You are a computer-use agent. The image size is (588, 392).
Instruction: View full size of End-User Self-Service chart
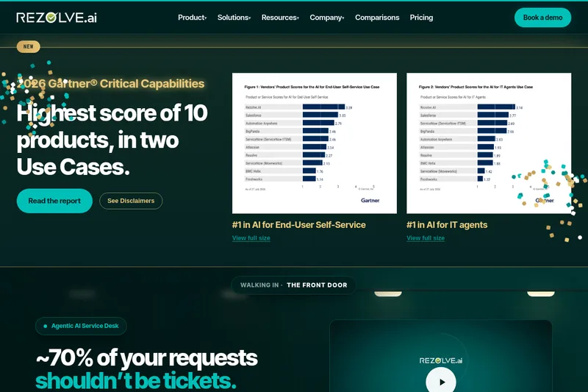[x=251, y=238]
